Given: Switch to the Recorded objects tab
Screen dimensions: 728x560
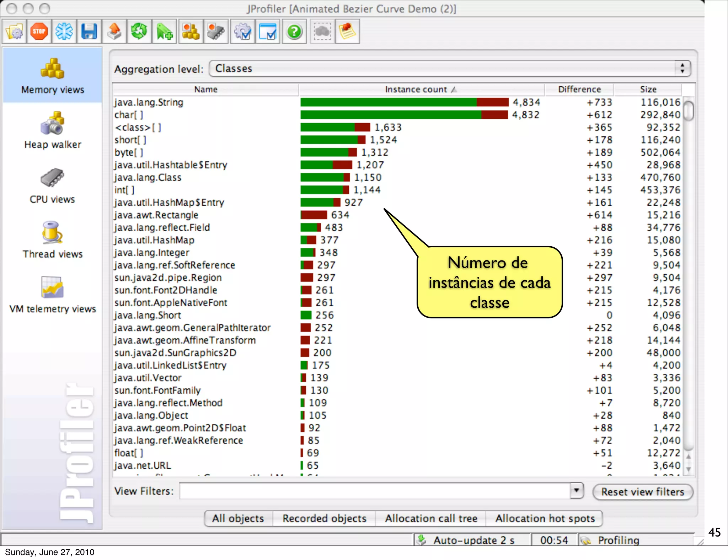Looking at the screenshot, I should point(324,518).
